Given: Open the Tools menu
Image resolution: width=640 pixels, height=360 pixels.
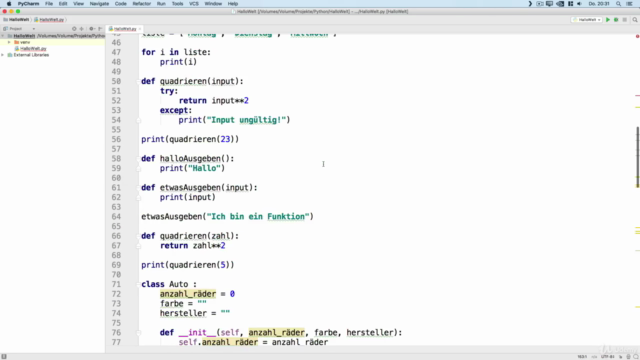Looking at the screenshot, I should pyautogui.click(x=178, y=4).
